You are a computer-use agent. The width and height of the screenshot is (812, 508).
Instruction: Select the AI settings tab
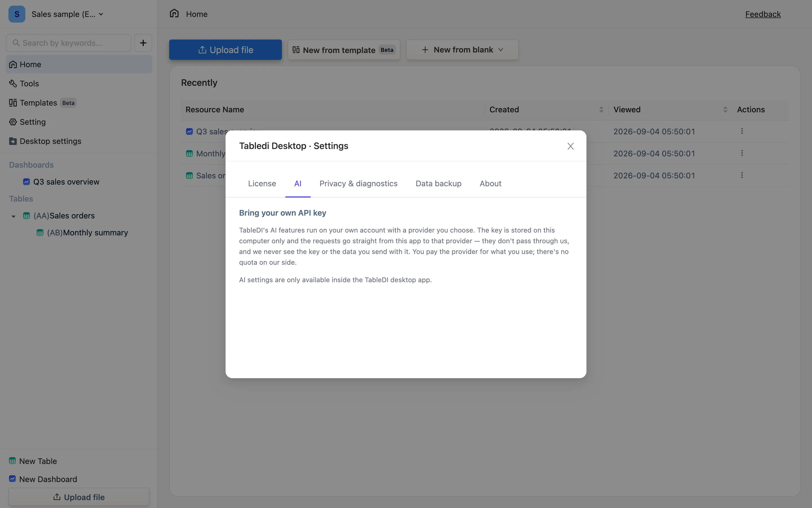click(298, 183)
